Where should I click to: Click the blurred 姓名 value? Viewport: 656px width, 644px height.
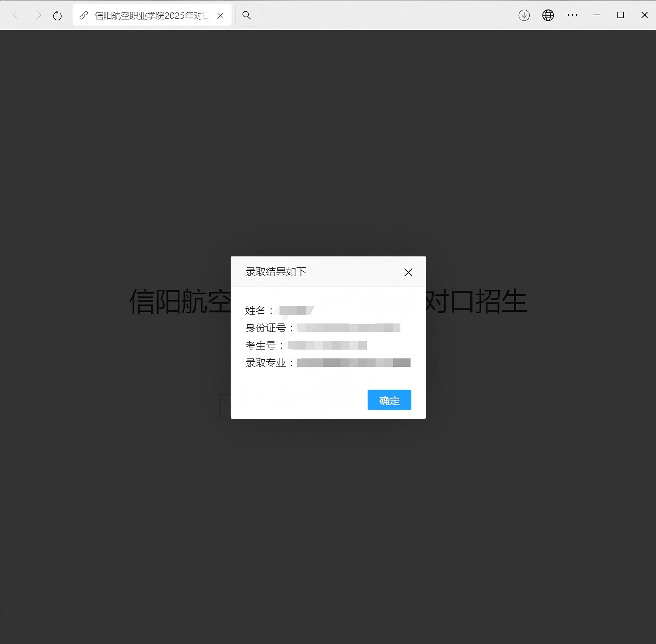point(296,310)
